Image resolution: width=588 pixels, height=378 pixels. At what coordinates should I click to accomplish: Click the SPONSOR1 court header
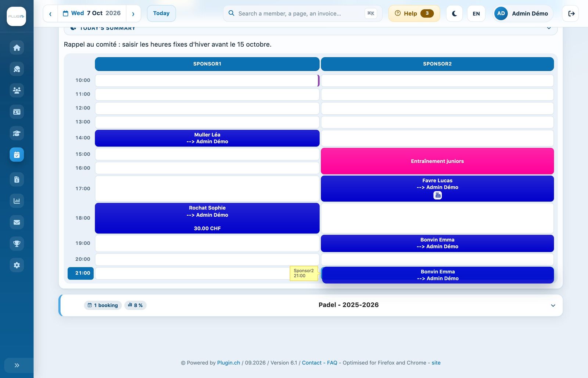click(x=207, y=64)
